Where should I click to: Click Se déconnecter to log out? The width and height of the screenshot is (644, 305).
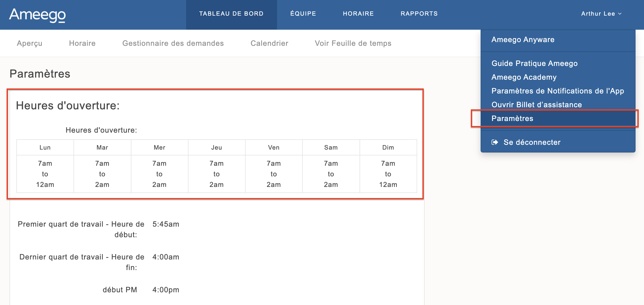(532, 142)
